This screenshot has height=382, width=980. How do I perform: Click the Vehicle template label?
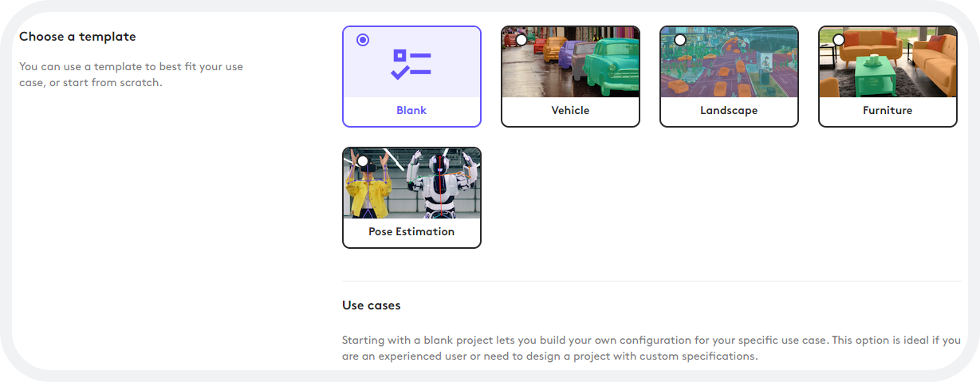click(x=570, y=110)
